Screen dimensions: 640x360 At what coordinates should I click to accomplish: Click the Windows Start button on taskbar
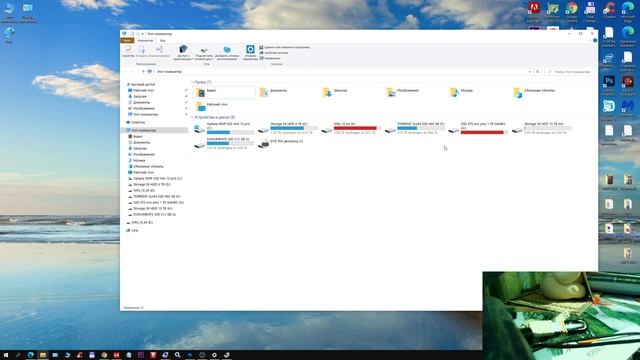pyautogui.click(x=6, y=355)
